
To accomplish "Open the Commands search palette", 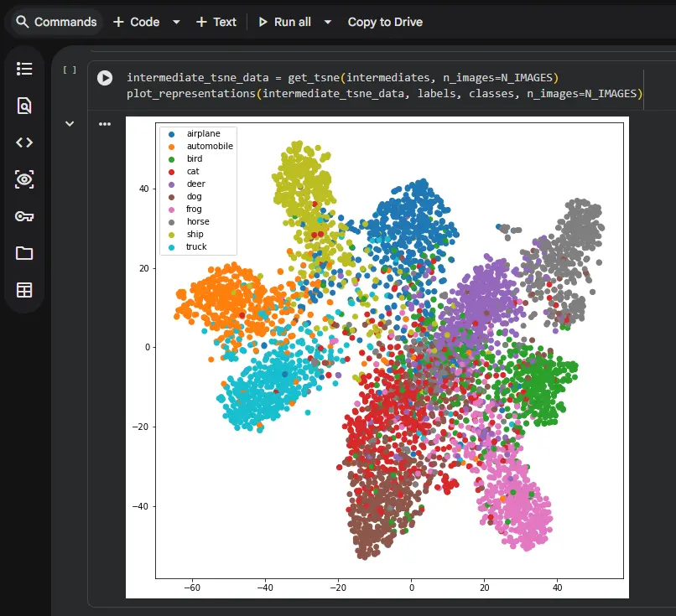I will click(56, 22).
